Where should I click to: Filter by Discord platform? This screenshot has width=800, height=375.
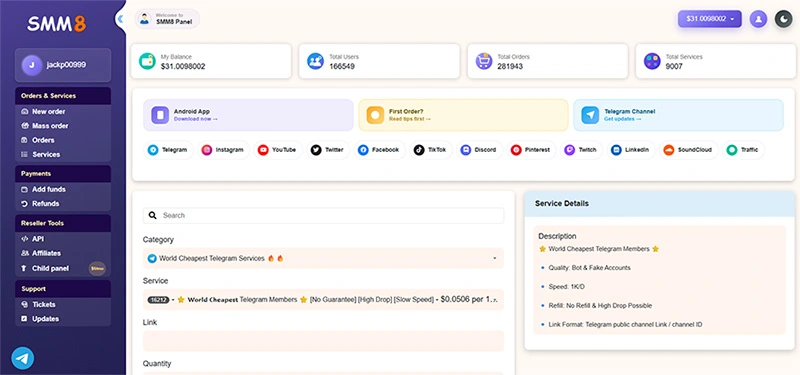click(x=479, y=150)
